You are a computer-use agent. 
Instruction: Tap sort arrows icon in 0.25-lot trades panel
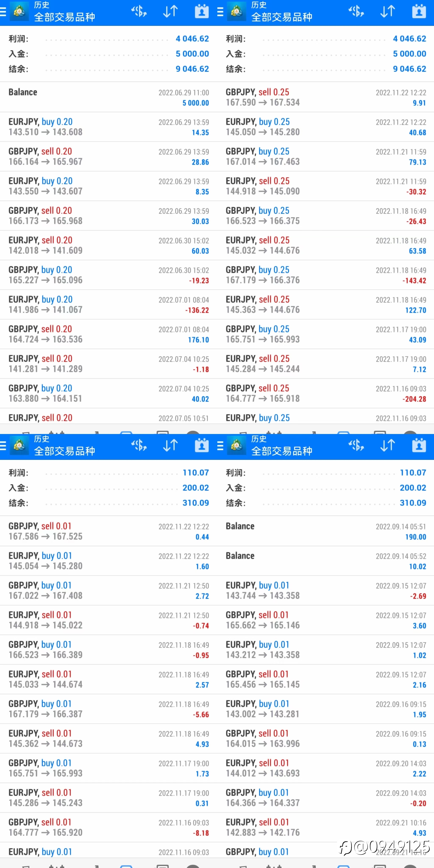click(388, 11)
